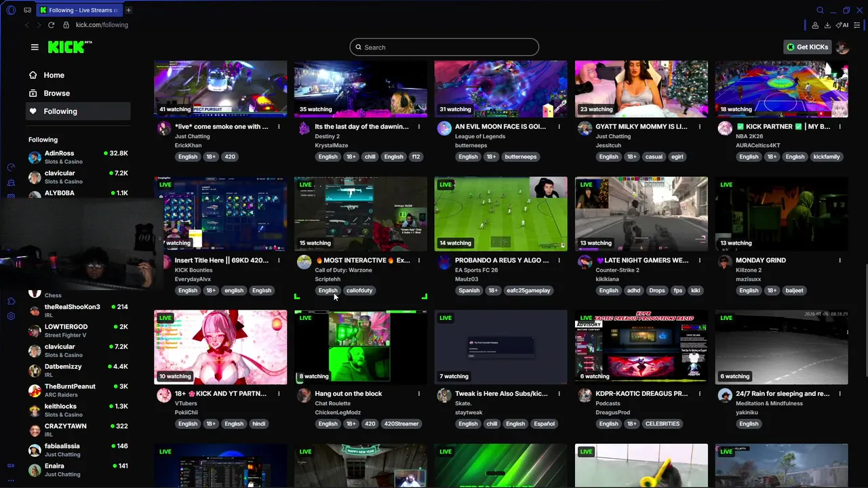The width and height of the screenshot is (868, 488).
Task: Open options for Jessitcuh stream card
Action: tap(699, 127)
